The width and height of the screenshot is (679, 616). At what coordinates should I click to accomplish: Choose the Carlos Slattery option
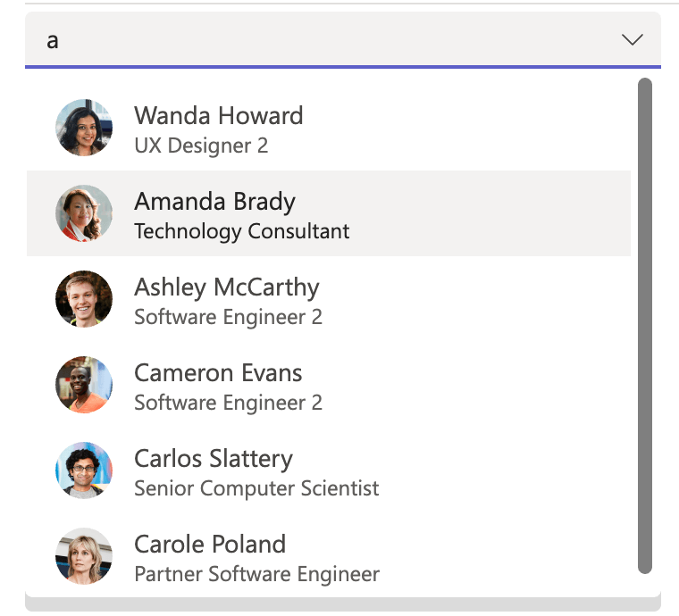coord(213,459)
